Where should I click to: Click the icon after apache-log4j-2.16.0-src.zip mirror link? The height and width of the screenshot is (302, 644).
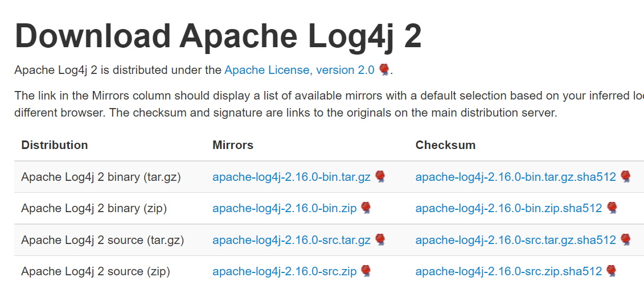pos(366,271)
